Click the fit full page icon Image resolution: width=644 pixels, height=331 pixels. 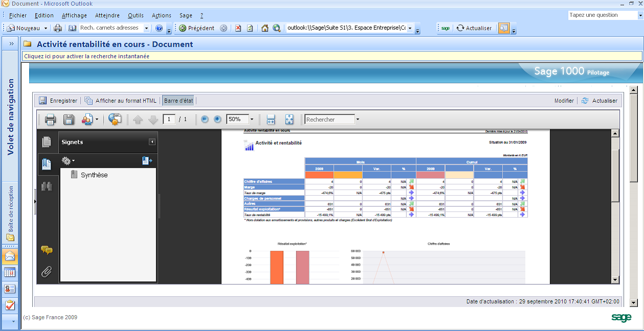[x=289, y=120]
